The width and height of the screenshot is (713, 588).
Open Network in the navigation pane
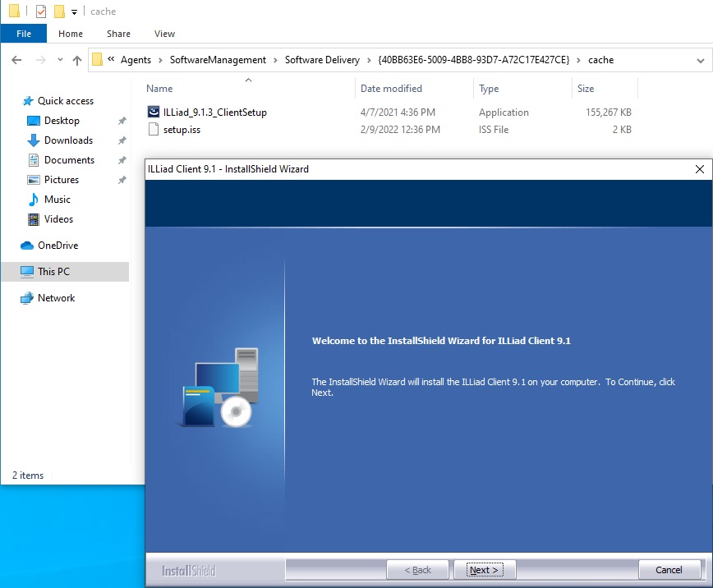(57, 298)
